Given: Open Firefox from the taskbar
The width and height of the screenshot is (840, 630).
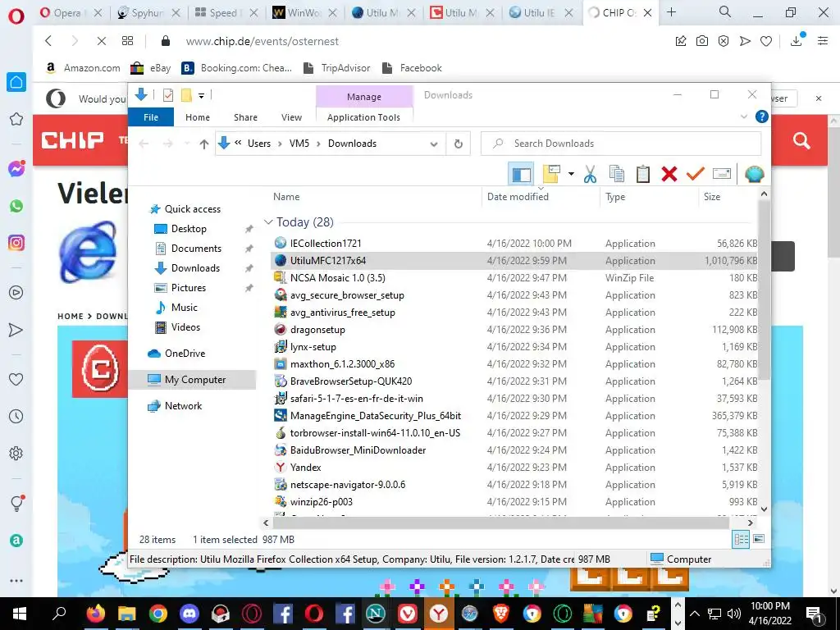Looking at the screenshot, I should (96, 614).
